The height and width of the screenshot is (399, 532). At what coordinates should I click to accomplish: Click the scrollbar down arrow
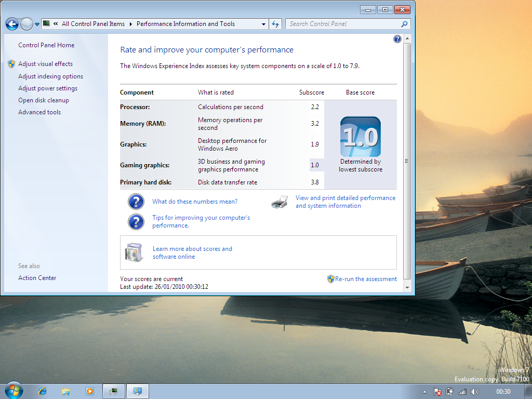click(x=407, y=288)
